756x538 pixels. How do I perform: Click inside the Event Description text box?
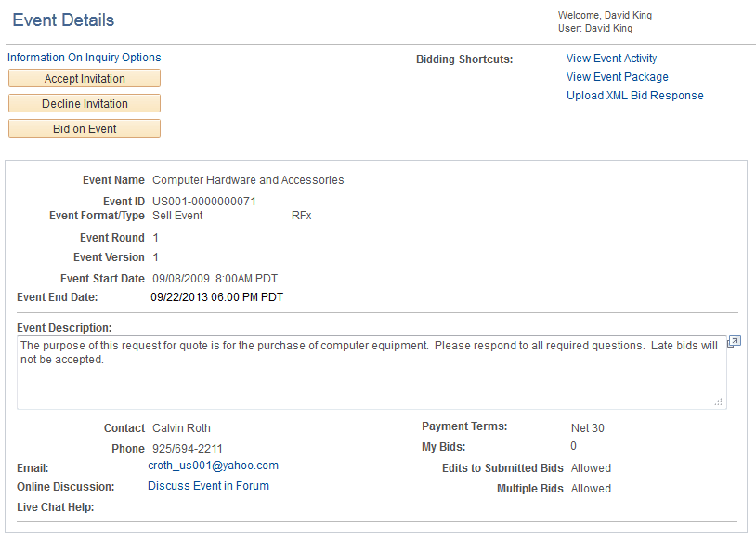[371, 373]
